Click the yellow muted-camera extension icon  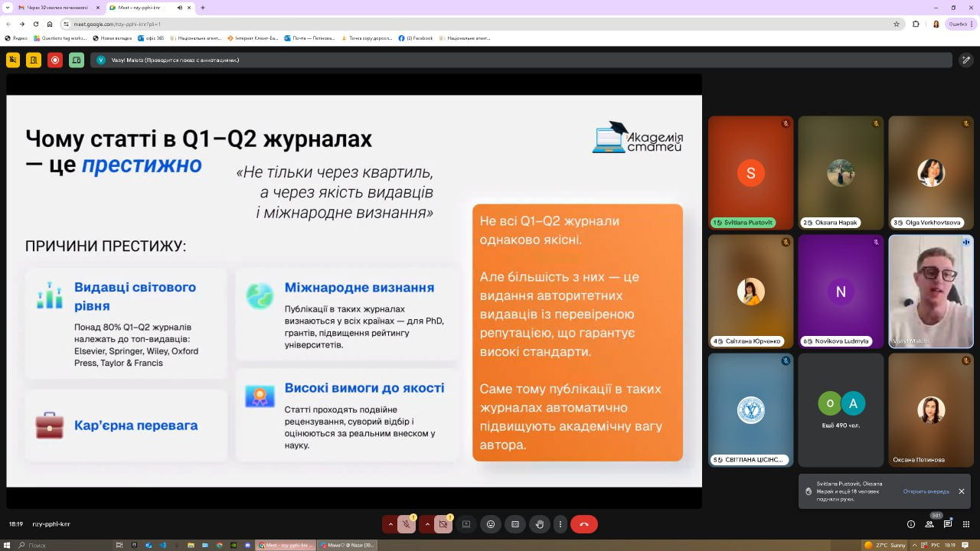pyautogui.click(x=13, y=60)
